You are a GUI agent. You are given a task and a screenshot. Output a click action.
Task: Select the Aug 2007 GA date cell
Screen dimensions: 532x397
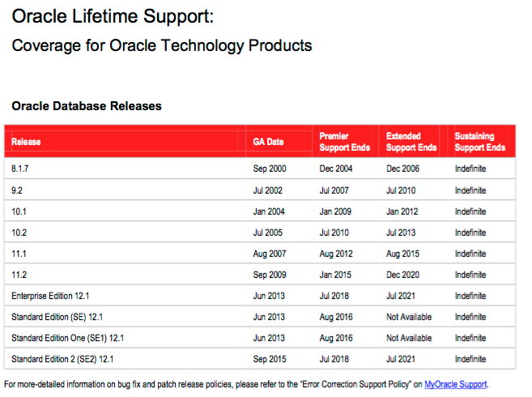[x=270, y=254]
